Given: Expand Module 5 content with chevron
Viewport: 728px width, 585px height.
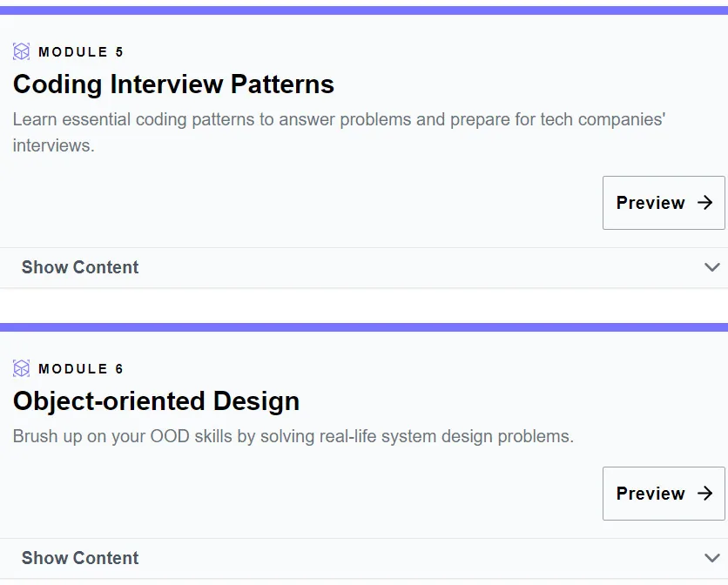Looking at the screenshot, I should coord(711,267).
